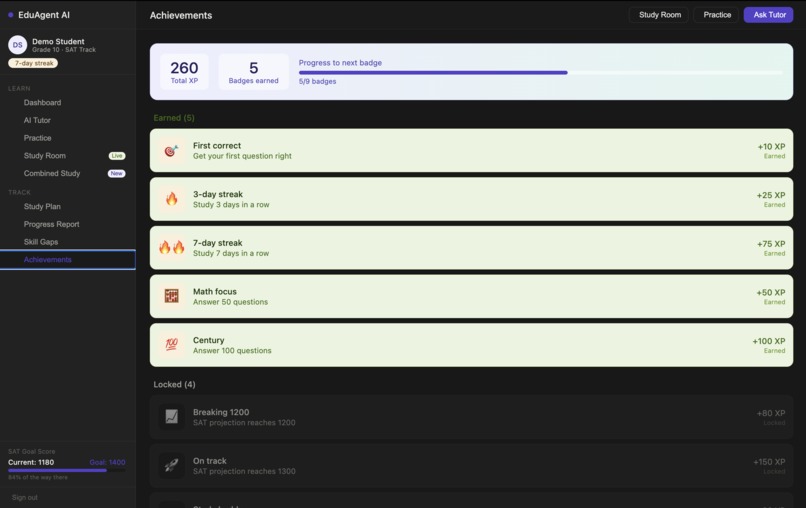Click the abacus icon on Math focus badge

point(171,296)
